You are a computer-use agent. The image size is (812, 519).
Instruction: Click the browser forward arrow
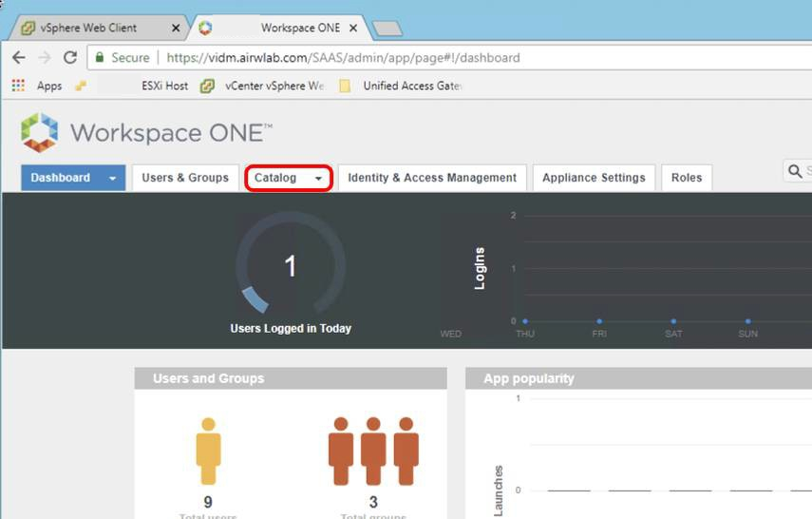click(44, 58)
